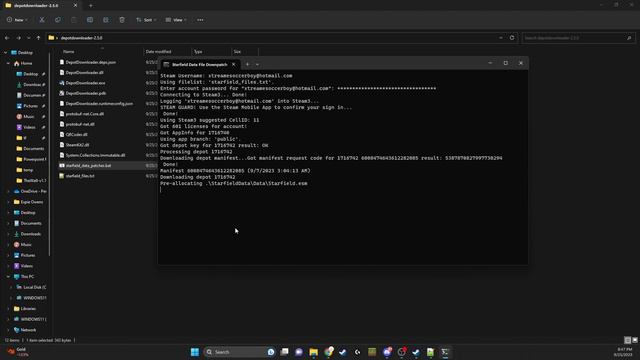This screenshot has height=360, width=640.
Task: Open the See more ellipsis menu
Action: 200,20
